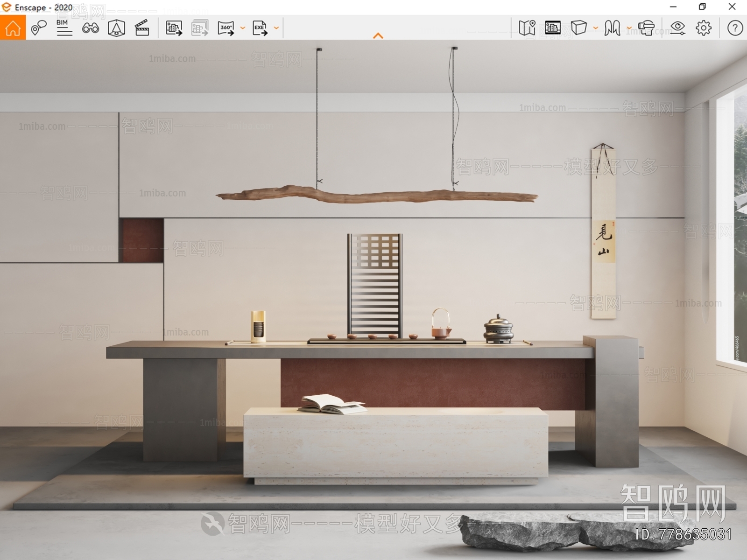Image resolution: width=747 pixels, height=560 pixels.
Task: Open Help question mark icon
Action: tap(735, 28)
